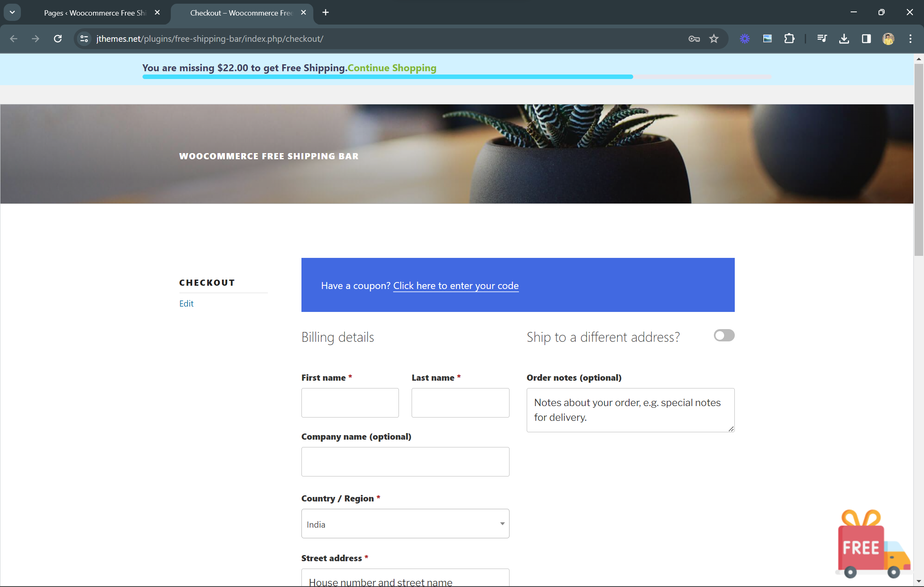This screenshot has width=924, height=587.
Task: Follow the Continue Shopping link
Action: (392, 68)
